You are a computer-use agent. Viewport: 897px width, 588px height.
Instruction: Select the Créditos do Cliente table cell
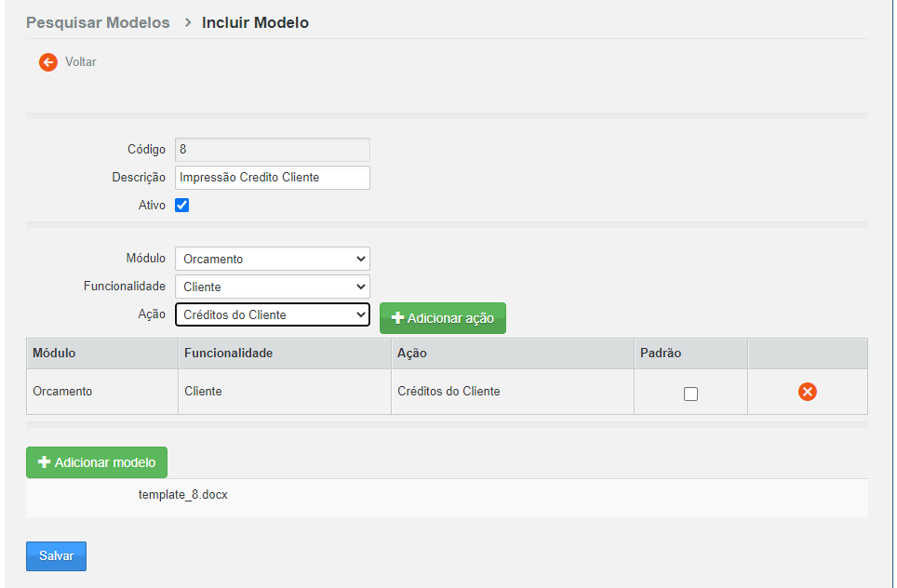tap(448, 392)
